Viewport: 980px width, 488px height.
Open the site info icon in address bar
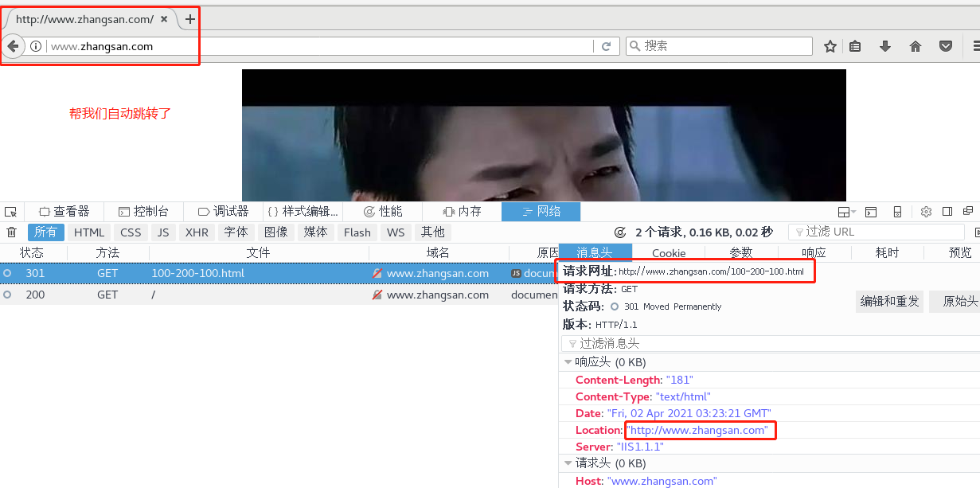pyautogui.click(x=36, y=46)
